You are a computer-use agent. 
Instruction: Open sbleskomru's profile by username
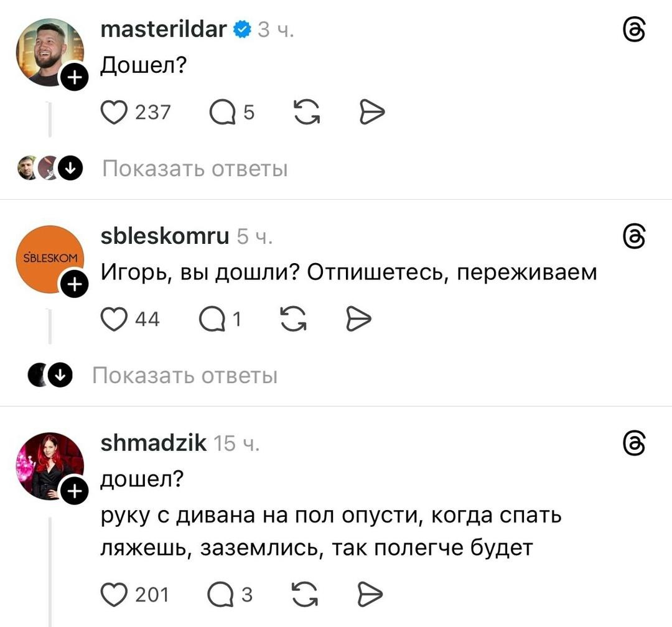tap(164, 235)
